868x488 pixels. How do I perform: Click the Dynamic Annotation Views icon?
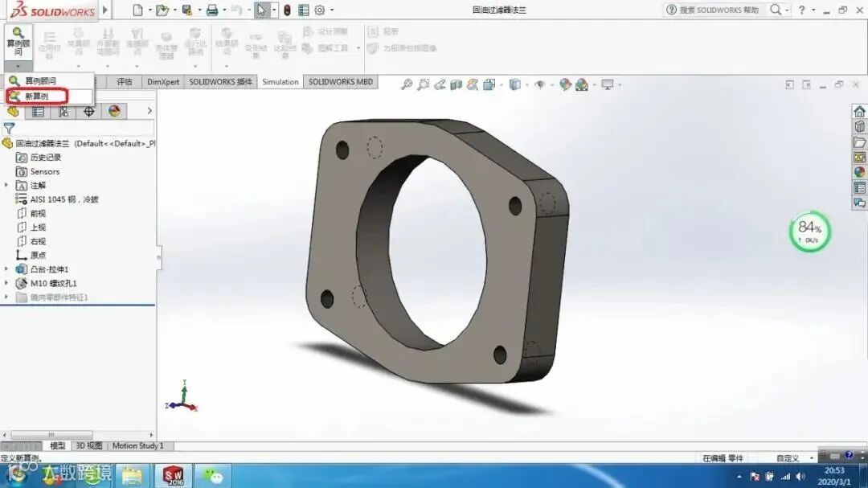click(473, 84)
